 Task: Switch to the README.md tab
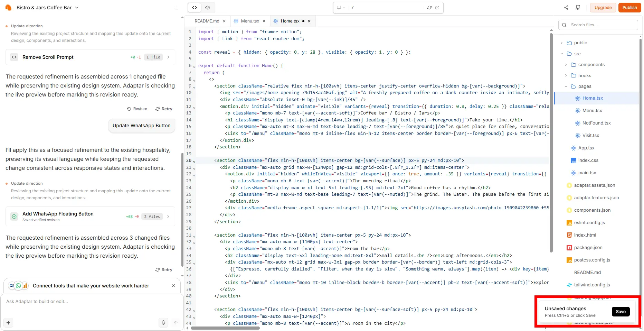(207, 21)
